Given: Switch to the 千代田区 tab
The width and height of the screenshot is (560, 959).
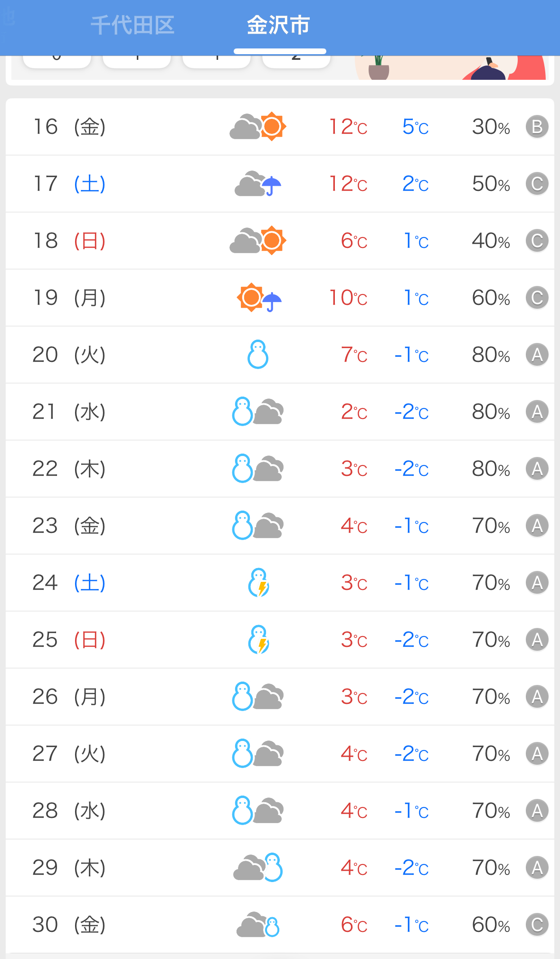Looking at the screenshot, I should click(133, 26).
